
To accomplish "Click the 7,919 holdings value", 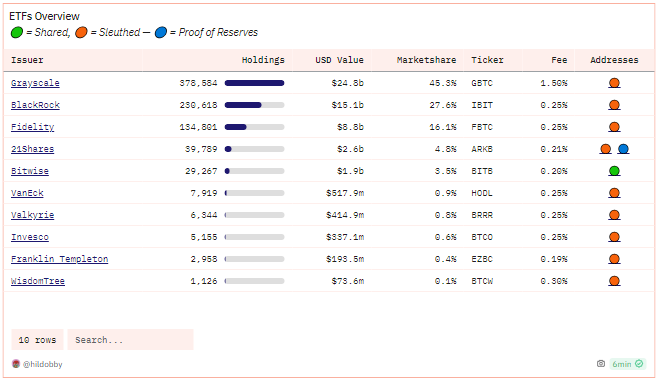I will coord(204,193).
